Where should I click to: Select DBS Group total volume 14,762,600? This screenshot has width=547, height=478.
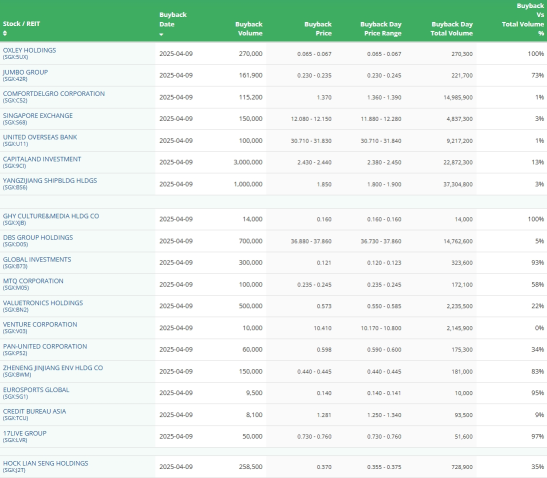point(458,241)
